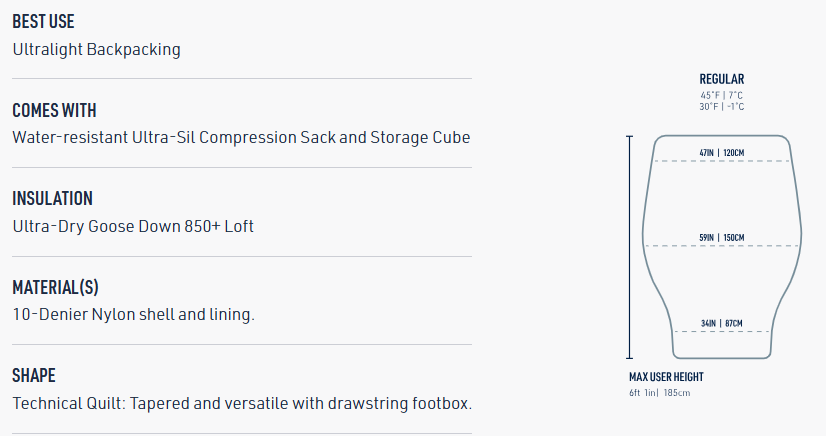
Task: Click the 47IN | 120CM width label
Action: point(722,153)
